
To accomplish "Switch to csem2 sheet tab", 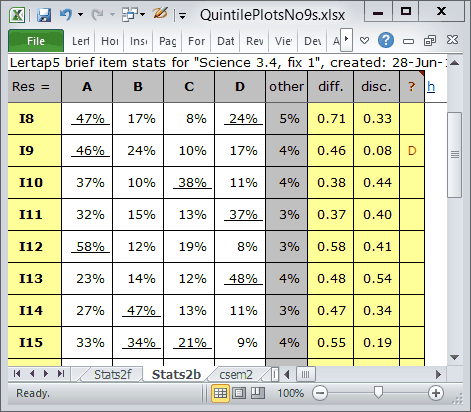I will click(x=236, y=375).
